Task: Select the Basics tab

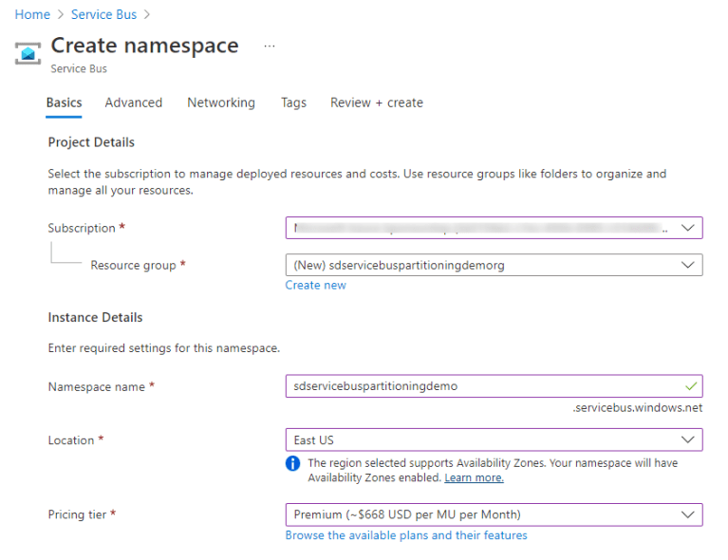Action: 65,103
